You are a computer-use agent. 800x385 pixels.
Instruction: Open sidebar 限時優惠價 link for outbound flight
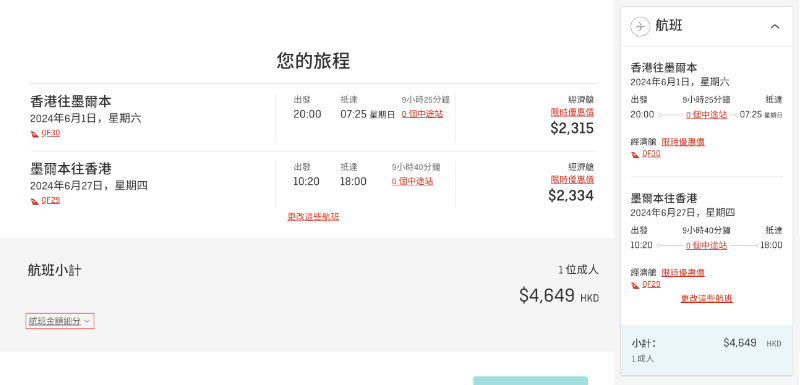pos(683,142)
